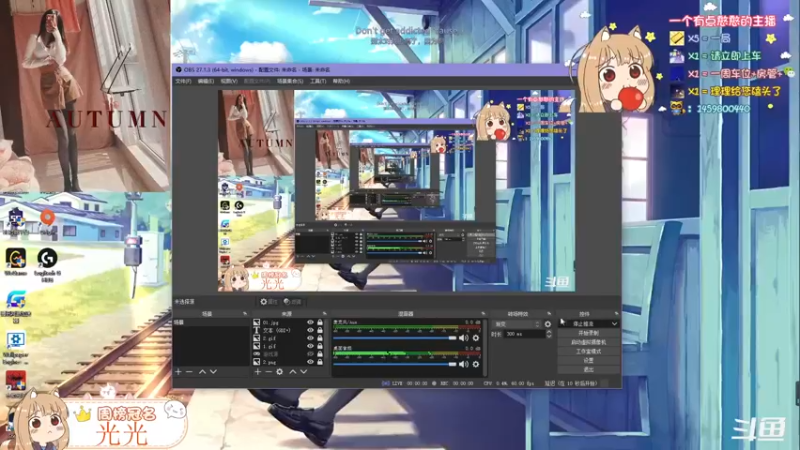Select the 场景 entry in scenes list
The image size is (800, 450).
tap(211, 322)
